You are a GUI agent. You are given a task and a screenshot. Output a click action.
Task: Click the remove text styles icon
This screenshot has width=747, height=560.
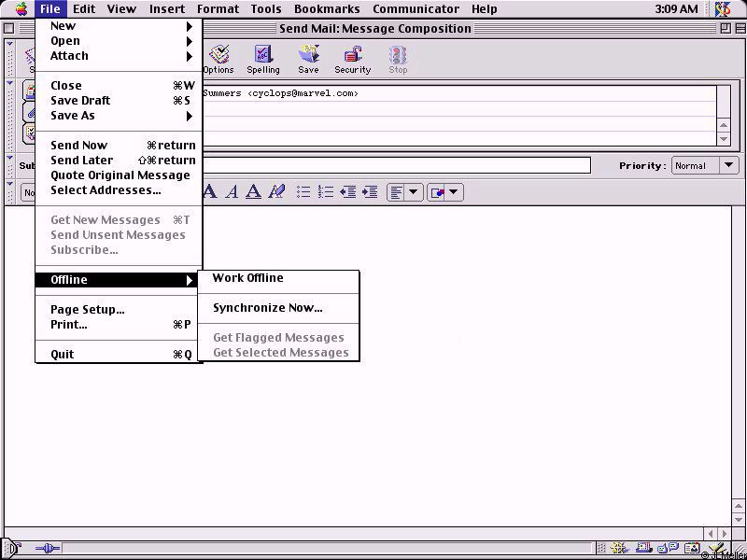tap(276, 192)
